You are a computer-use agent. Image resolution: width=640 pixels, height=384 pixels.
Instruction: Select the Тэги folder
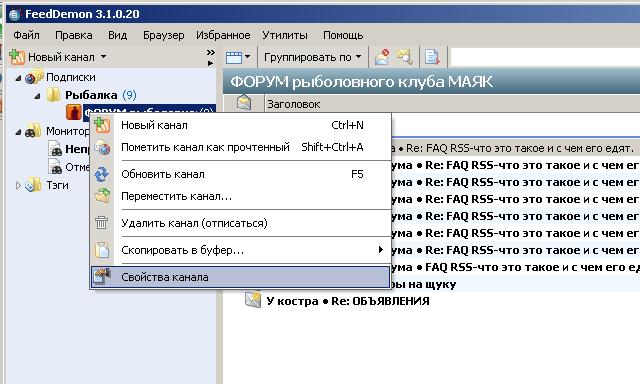(57, 185)
